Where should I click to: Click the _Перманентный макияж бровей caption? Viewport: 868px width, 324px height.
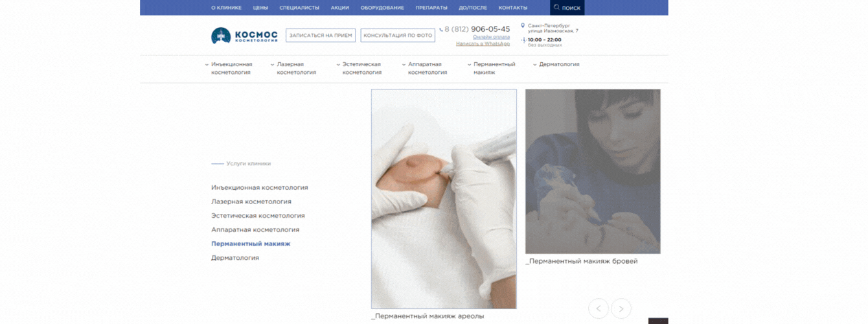582,261
